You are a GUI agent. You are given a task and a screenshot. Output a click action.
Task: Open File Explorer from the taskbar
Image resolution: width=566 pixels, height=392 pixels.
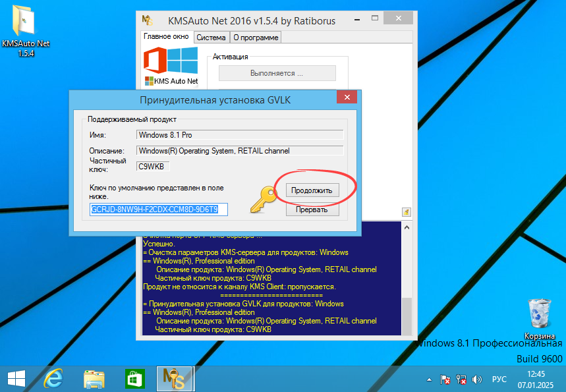[94, 379]
